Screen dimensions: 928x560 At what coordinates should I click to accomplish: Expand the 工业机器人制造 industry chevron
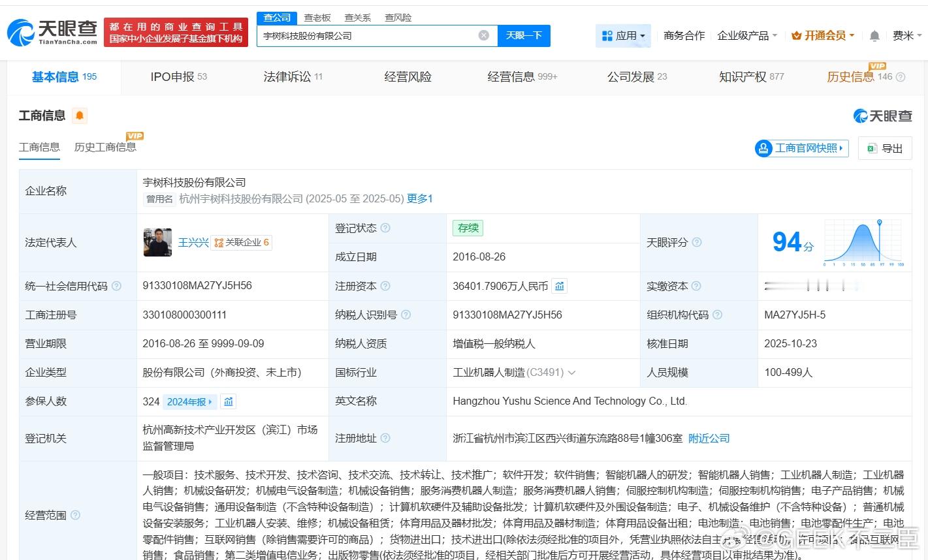572,373
